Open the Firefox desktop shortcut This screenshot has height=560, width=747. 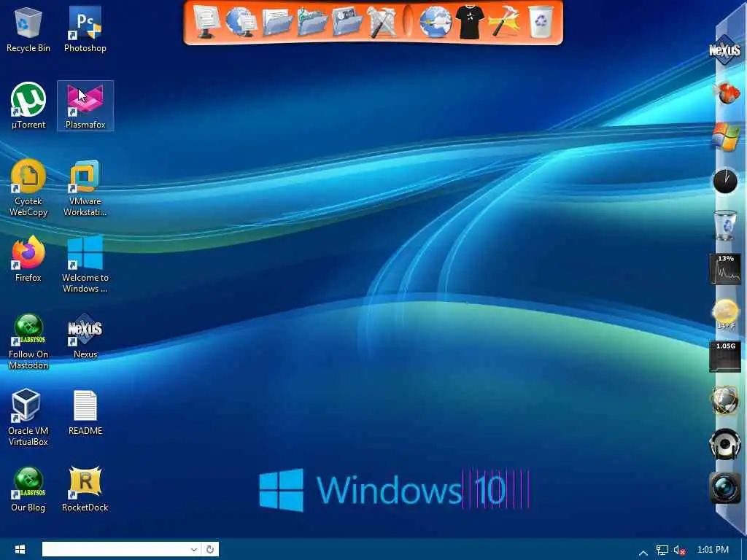point(28,259)
